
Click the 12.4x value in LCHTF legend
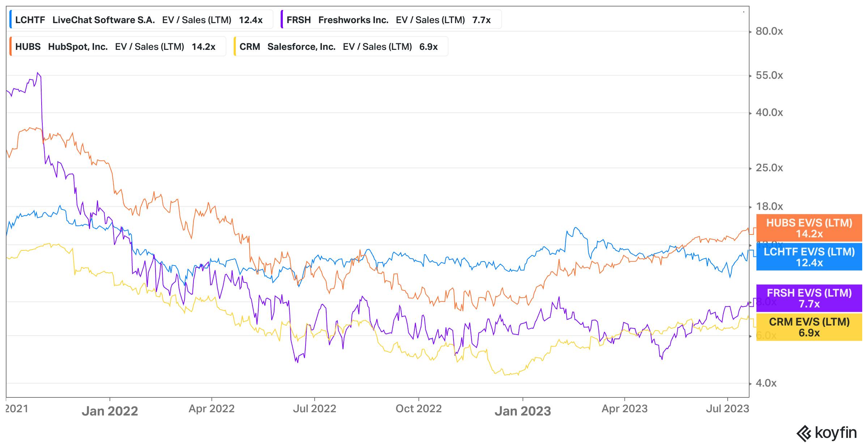[x=251, y=20]
